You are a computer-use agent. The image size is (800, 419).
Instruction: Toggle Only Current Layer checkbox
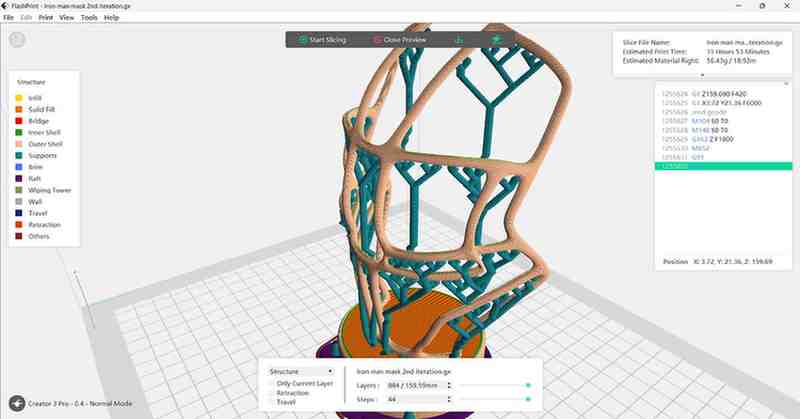pos(271,383)
